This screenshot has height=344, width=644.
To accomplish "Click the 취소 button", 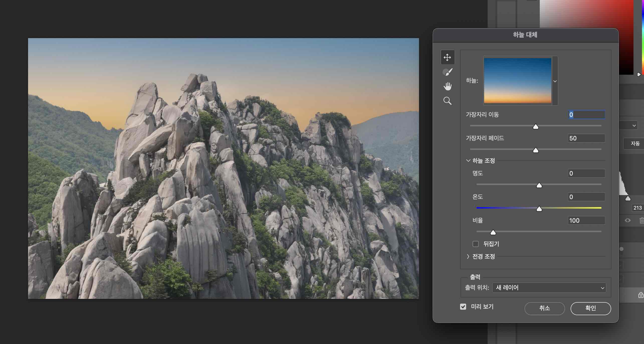I will pyautogui.click(x=544, y=308).
